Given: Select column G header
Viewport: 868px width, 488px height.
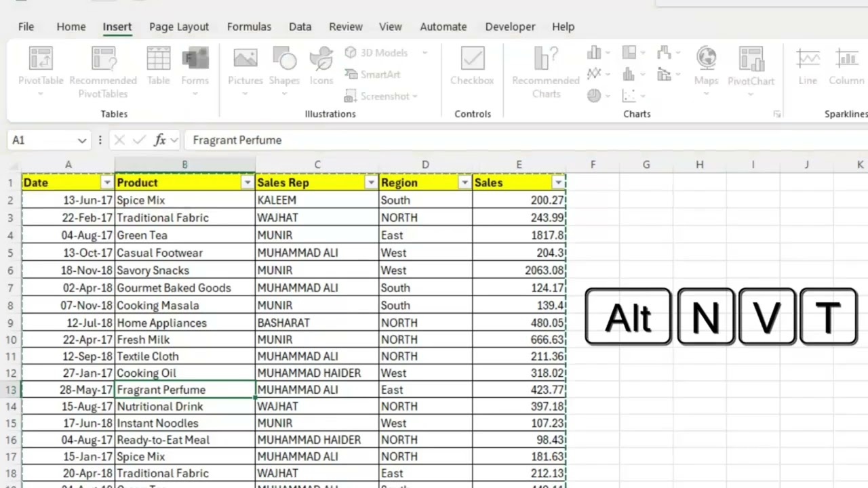Looking at the screenshot, I should pos(646,165).
